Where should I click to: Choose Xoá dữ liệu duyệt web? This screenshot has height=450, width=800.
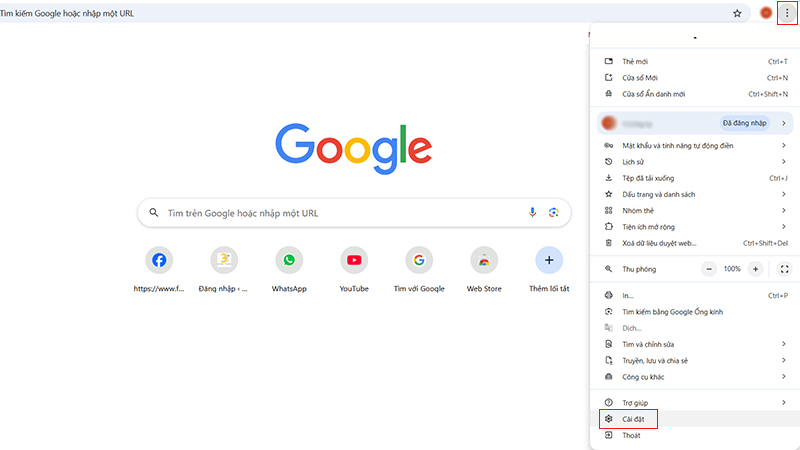click(x=695, y=243)
